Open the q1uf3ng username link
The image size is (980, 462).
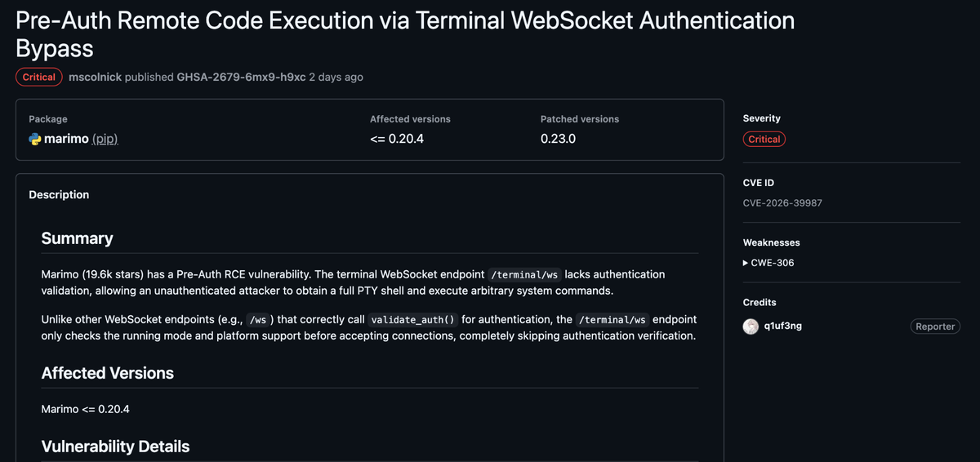pos(782,327)
